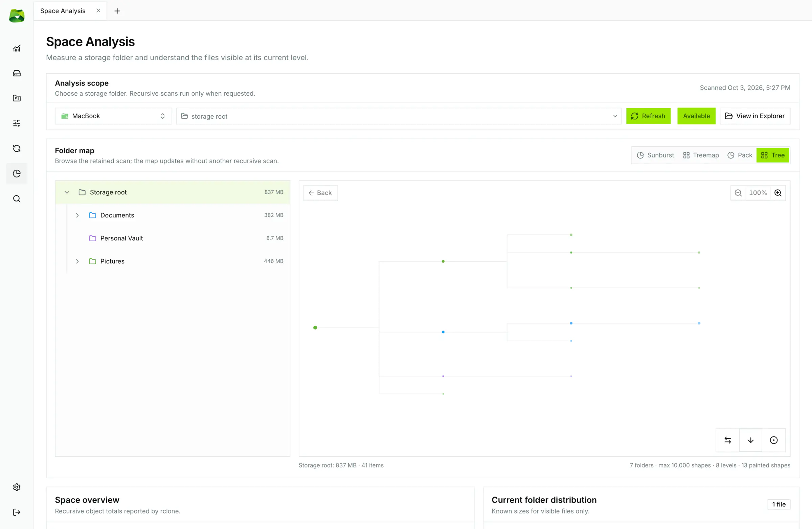The width and height of the screenshot is (812, 529).
Task: Click the scanned timestamp text
Action: [x=745, y=88]
